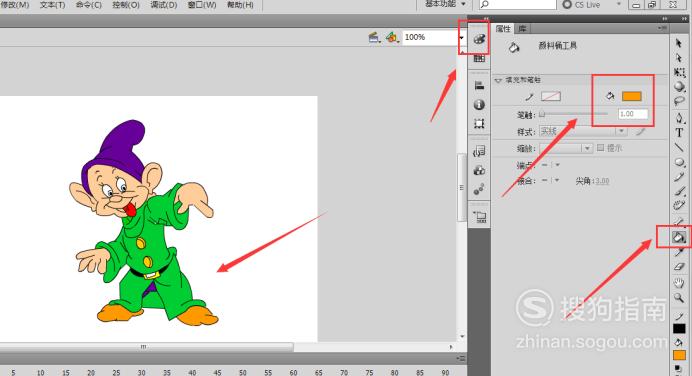Click the horizontal stage scrollbar
The width and height of the screenshot is (692, 376).
147,347
